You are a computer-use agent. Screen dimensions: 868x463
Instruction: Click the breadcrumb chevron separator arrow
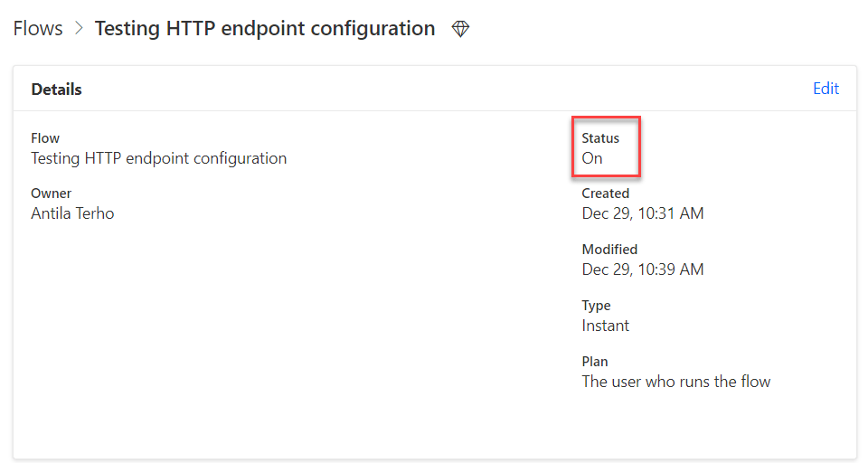tap(79, 29)
